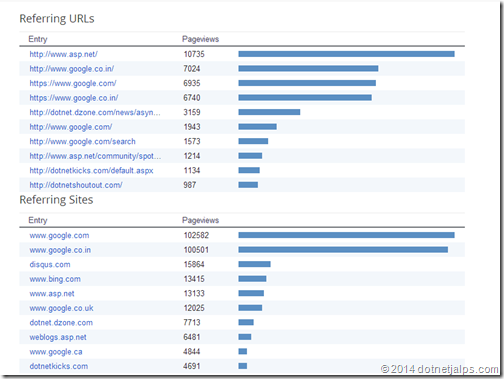This screenshot has width=504, height=379.
Task: Select the 6740 pageviews value
Action: point(192,98)
